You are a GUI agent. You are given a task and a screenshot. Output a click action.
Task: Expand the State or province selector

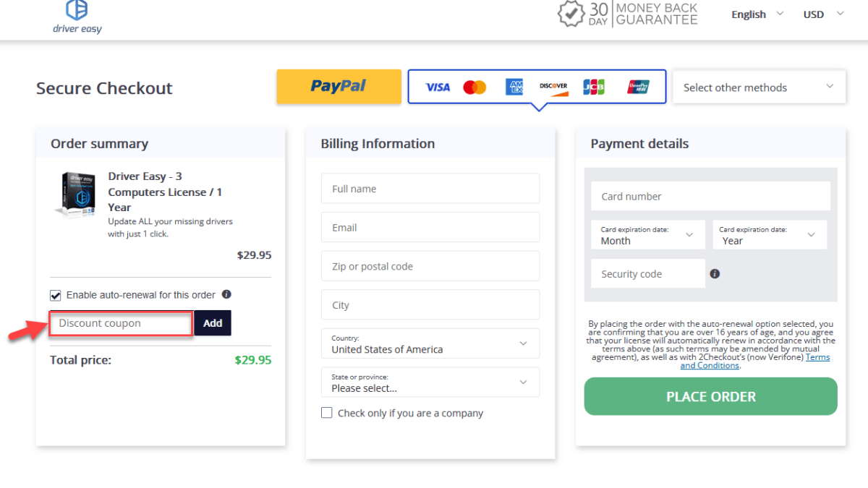(430, 382)
